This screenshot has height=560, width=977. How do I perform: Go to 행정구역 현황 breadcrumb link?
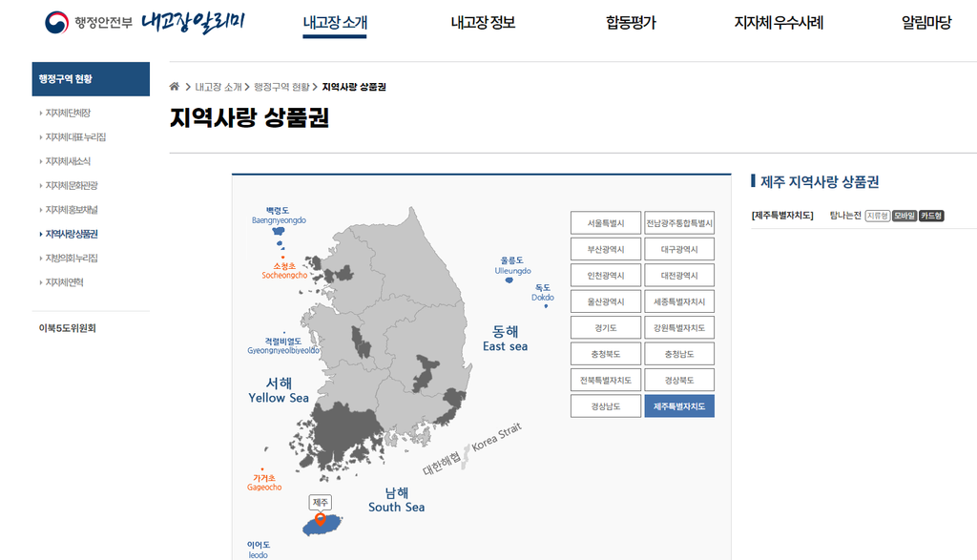pyautogui.click(x=281, y=87)
